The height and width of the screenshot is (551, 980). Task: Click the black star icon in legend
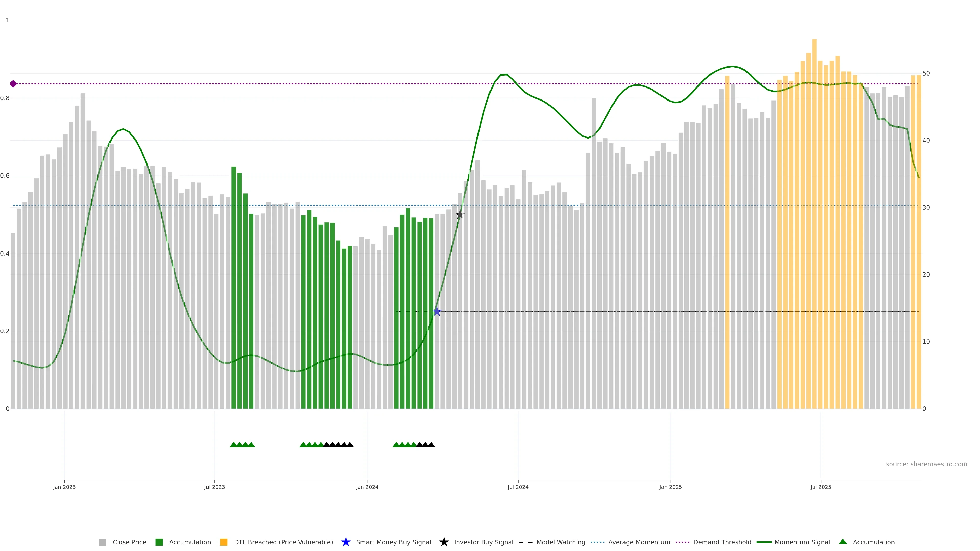(444, 542)
